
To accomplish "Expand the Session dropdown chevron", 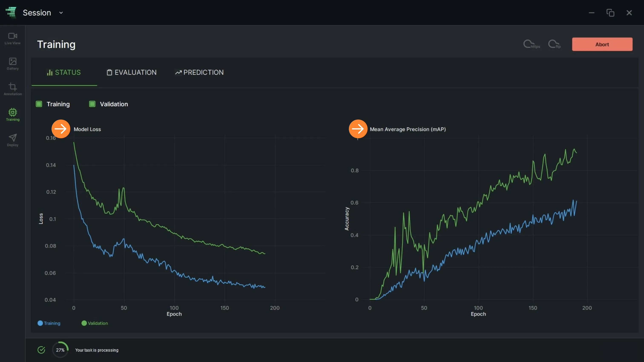I will [61, 13].
